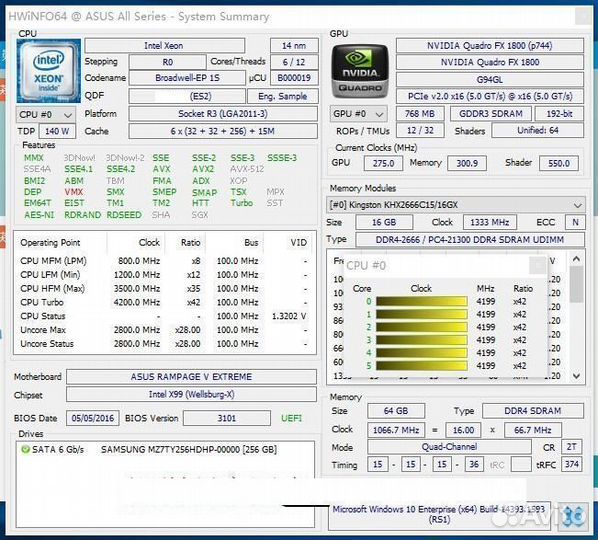Click the 768 MB video memory value
Viewport: 598px width, 540px height.
(420, 114)
